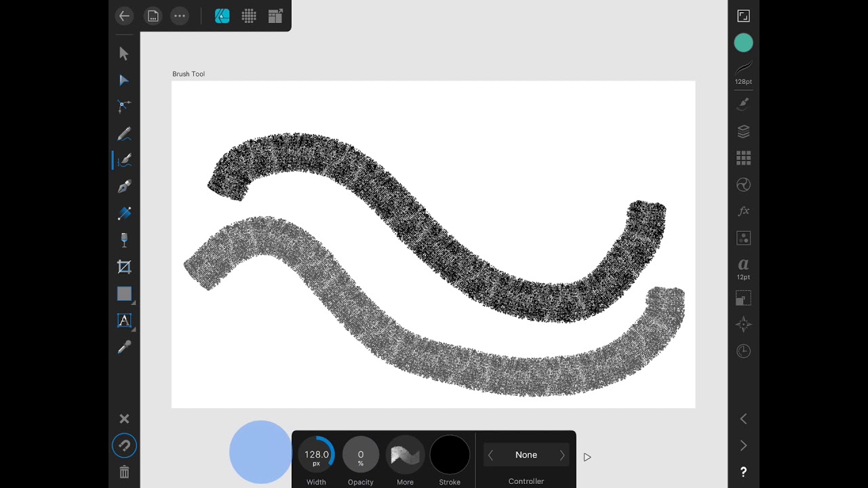Screen dimensions: 868x488
Task: Open the teal color swatch studio
Action: (744, 43)
